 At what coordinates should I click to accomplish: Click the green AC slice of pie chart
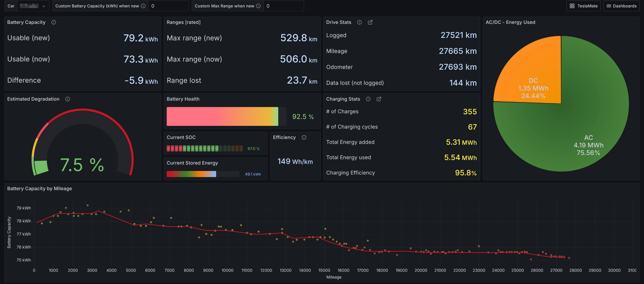580,129
